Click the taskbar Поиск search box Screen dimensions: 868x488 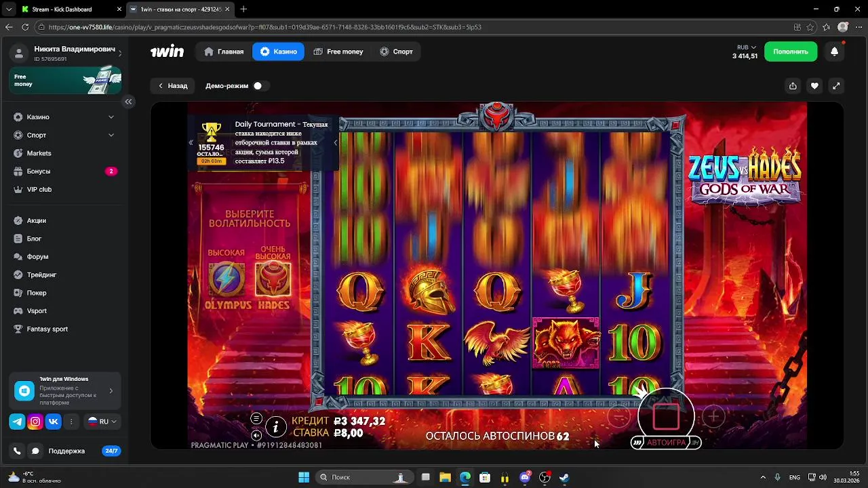[x=365, y=477]
